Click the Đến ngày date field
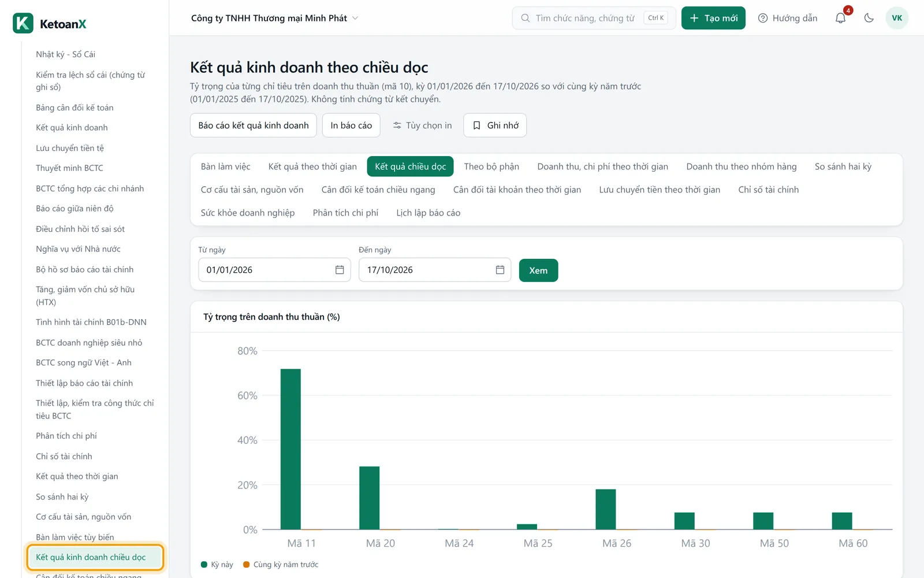The width and height of the screenshot is (924, 578). pos(435,270)
